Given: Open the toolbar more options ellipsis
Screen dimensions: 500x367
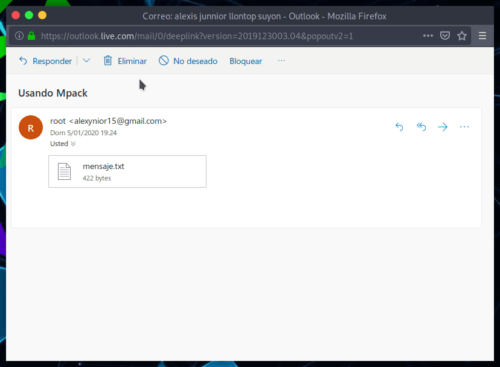Looking at the screenshot, I should click(281, 61).
